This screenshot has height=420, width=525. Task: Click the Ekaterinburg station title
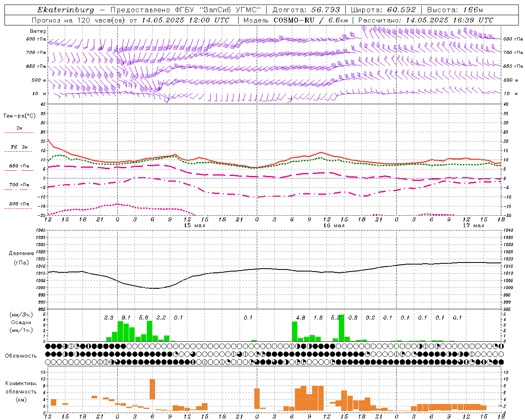(66, 10)
